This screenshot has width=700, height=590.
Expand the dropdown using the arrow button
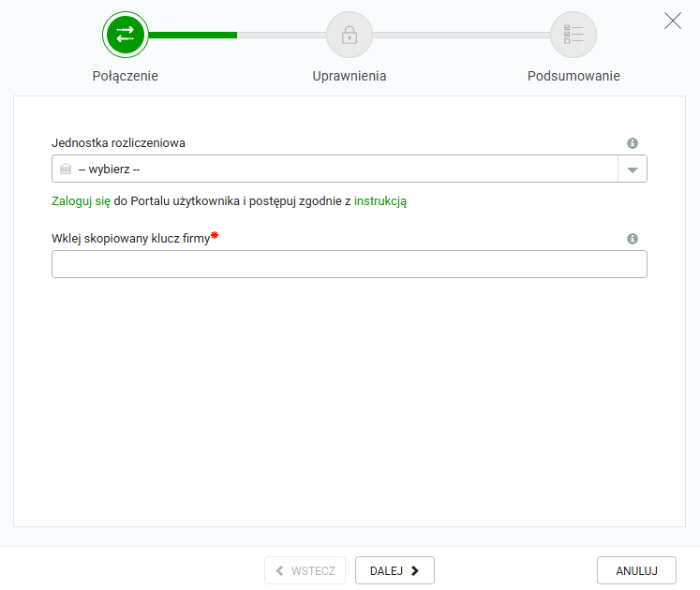pos(633,170)
